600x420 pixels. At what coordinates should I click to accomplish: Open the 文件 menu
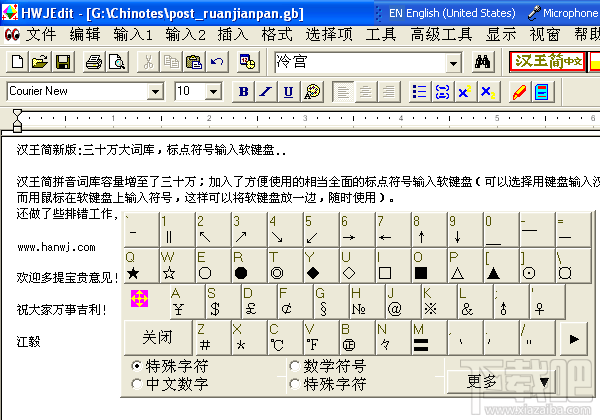pyautogui.click(x=41, y=35)
